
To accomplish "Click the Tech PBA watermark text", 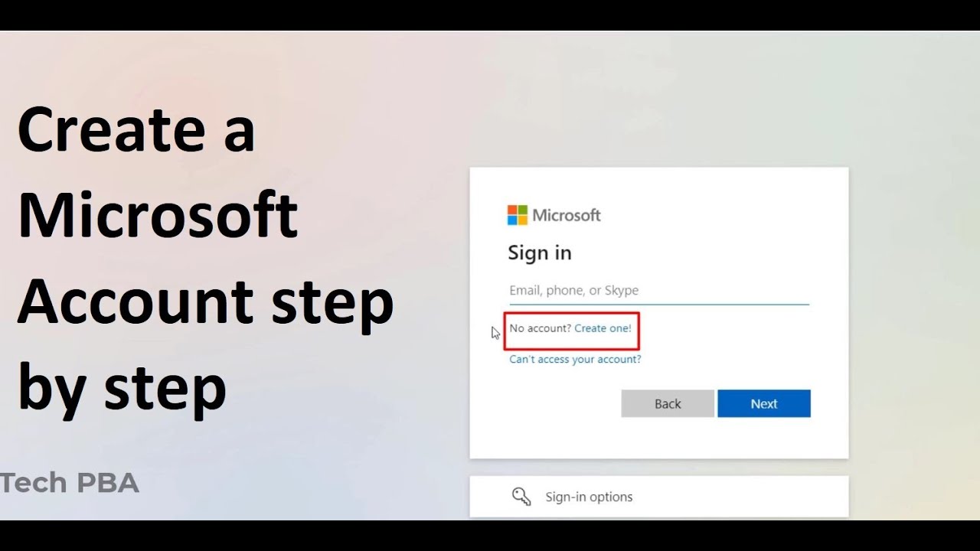I will 70,483.
